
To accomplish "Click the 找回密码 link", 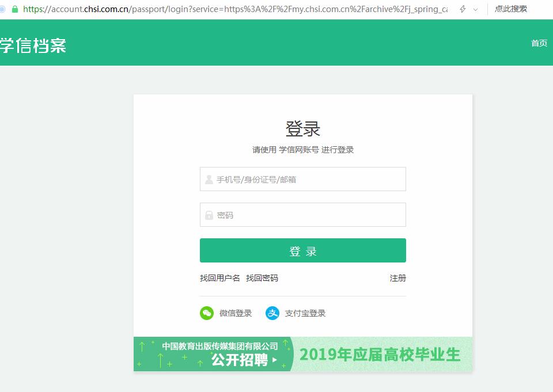I will pyautogui.click(x=262, y=278).
